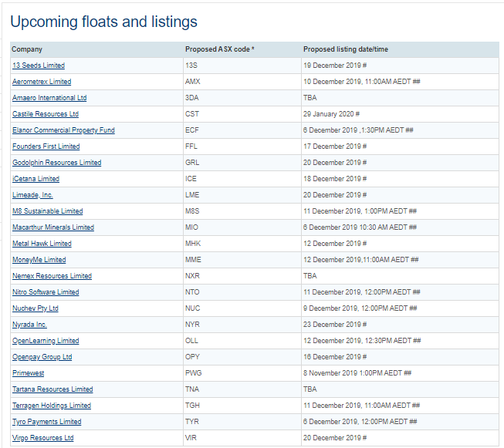Image resolution: width=504 pixels, height=448 pixels.
Task: Click the Openpay Group Ltd link
Action: pyautogui.click(x=42, y=357)
